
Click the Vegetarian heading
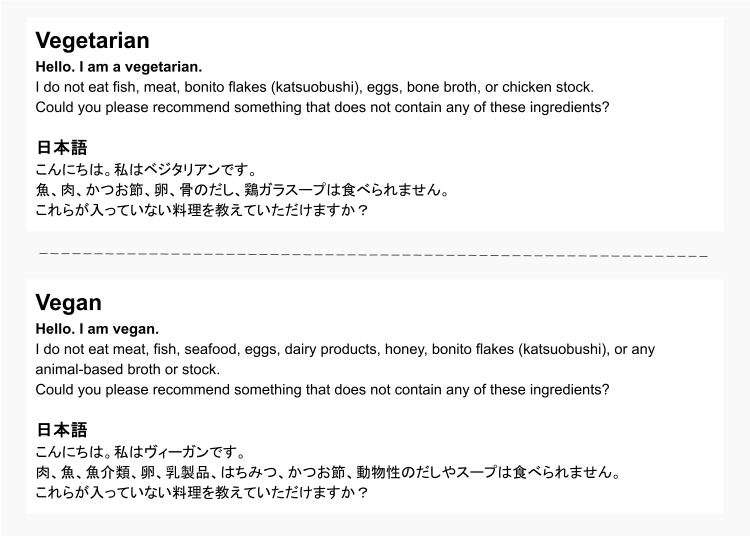92,40
